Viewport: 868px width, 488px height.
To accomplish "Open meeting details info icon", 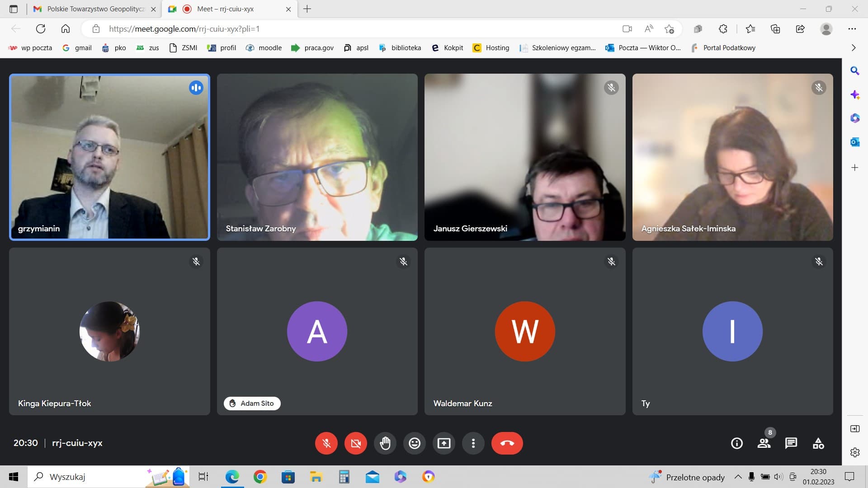I will click(x=736, y=443).
